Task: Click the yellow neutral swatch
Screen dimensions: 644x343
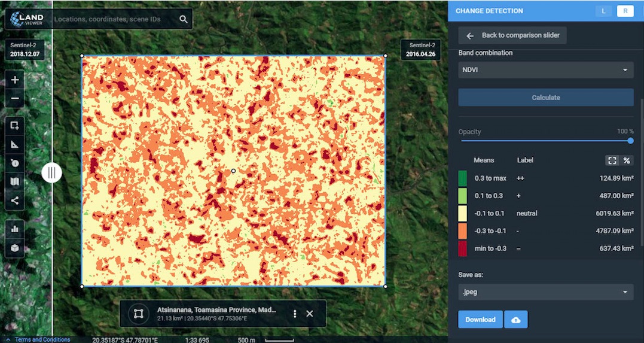Action: (x=462, y=214)
